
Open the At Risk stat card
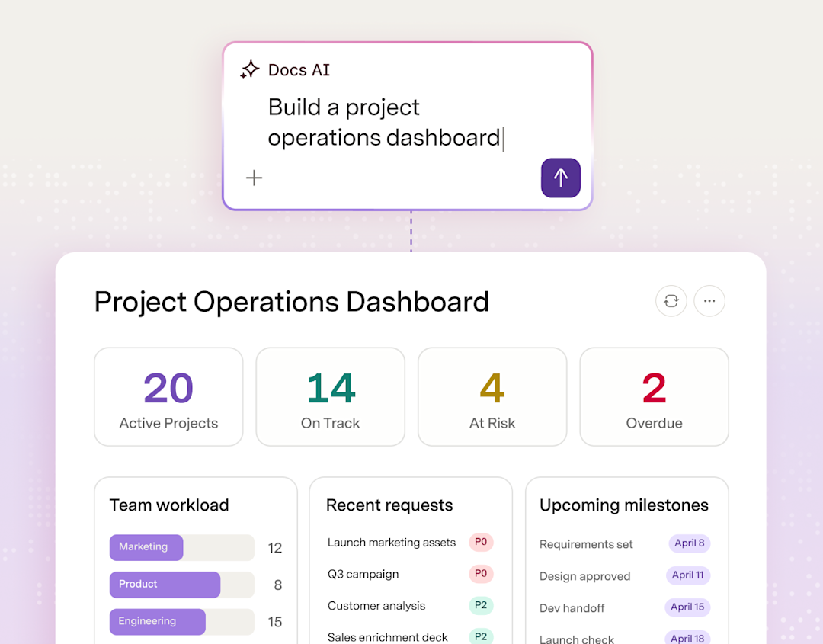(x=492, y=397)
